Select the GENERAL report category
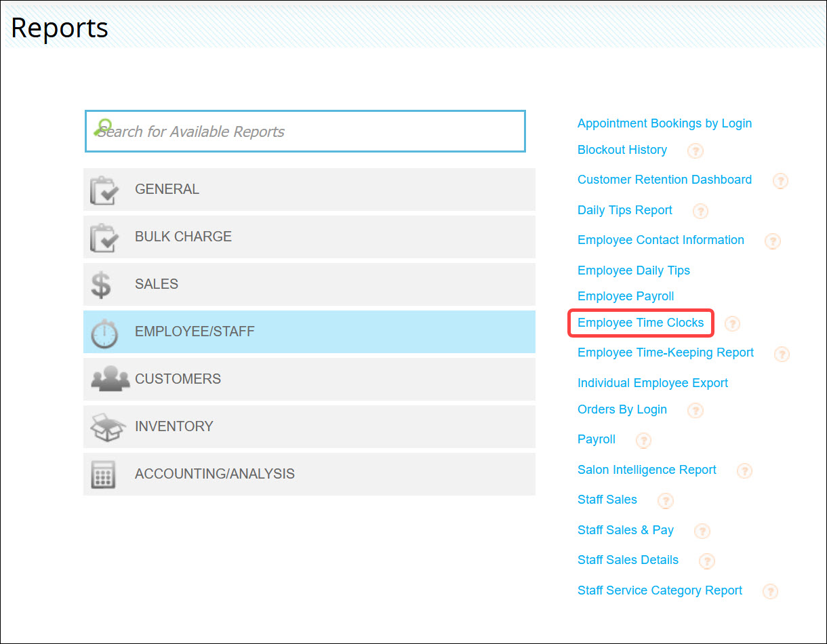Viewport: 827px width, 644px height. point(309,190)
